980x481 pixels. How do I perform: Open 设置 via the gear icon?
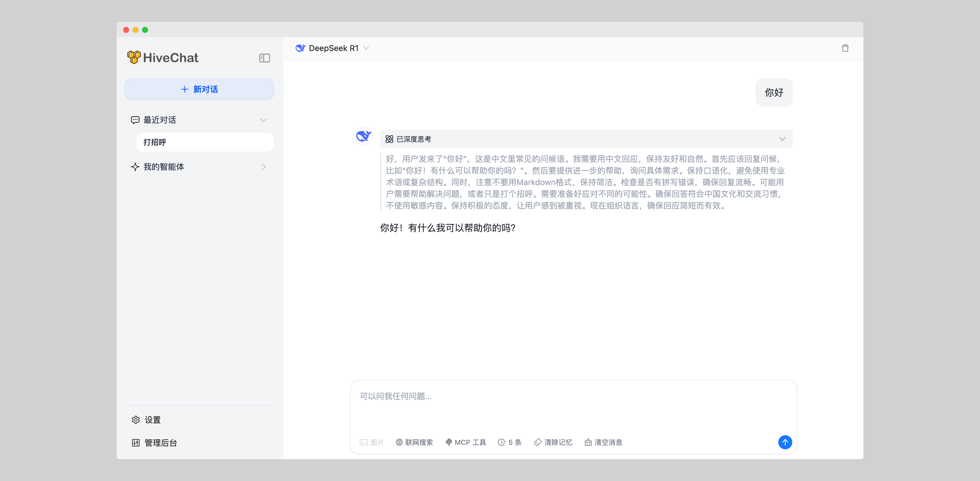point(136,420)
